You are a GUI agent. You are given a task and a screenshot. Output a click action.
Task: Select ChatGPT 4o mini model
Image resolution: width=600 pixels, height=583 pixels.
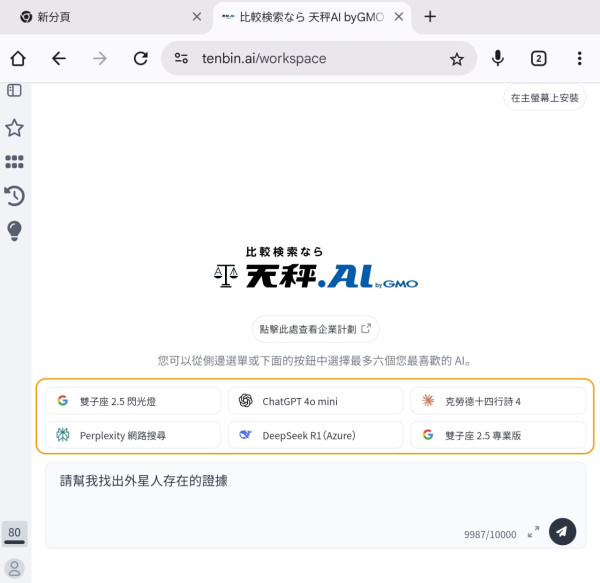[316, 401]
